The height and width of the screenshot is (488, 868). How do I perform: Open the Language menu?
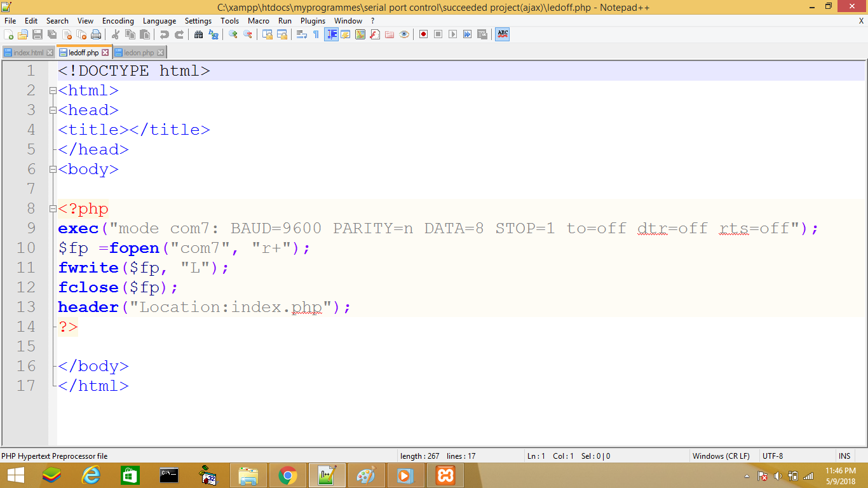159,20
